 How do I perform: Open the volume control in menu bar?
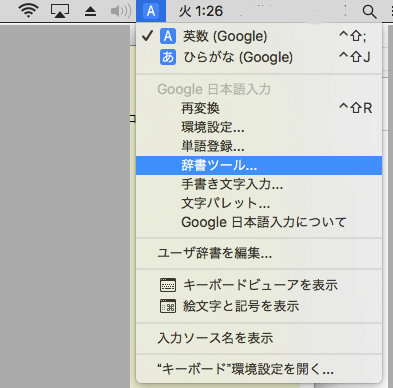(121, 11)
